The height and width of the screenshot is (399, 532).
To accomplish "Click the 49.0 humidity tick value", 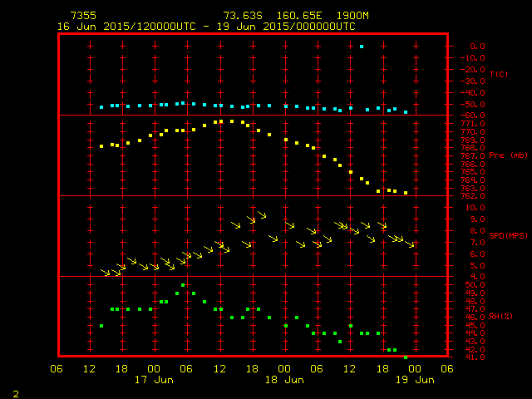I will pos(475,293).
